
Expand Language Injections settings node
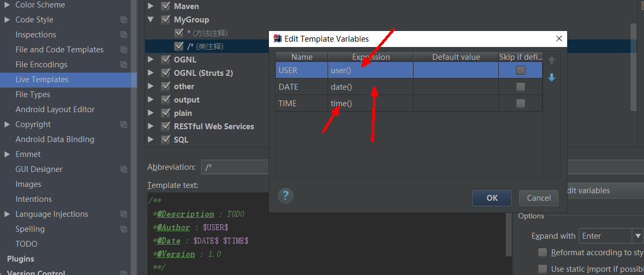tap(7, 214)
